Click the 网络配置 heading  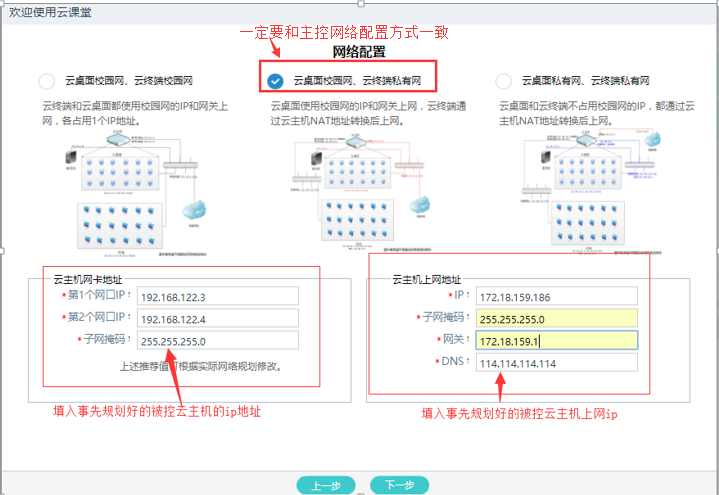pos(359,52)
